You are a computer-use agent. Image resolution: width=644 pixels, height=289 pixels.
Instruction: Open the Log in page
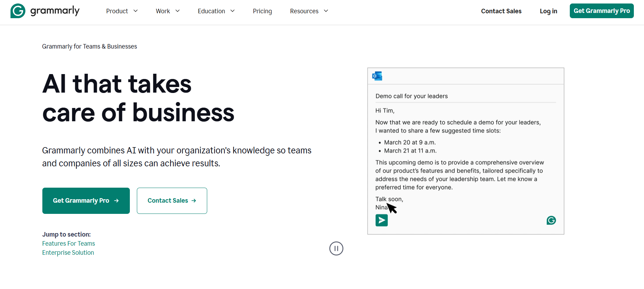point(548,11)
